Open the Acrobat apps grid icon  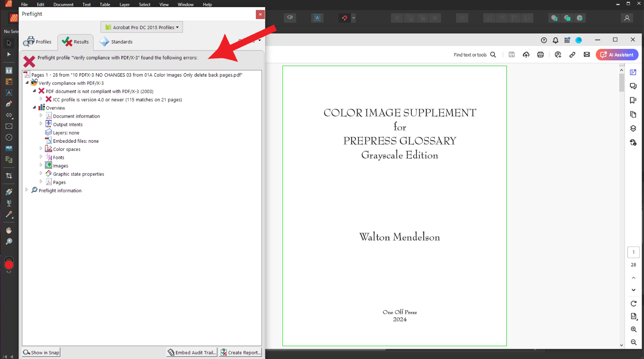[x=567, y=40]
